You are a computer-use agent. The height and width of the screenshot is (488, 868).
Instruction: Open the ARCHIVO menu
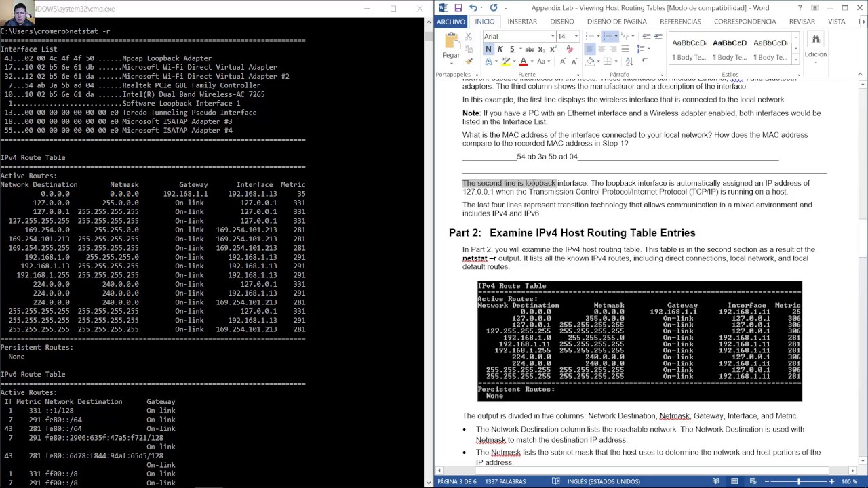point(451,22)
